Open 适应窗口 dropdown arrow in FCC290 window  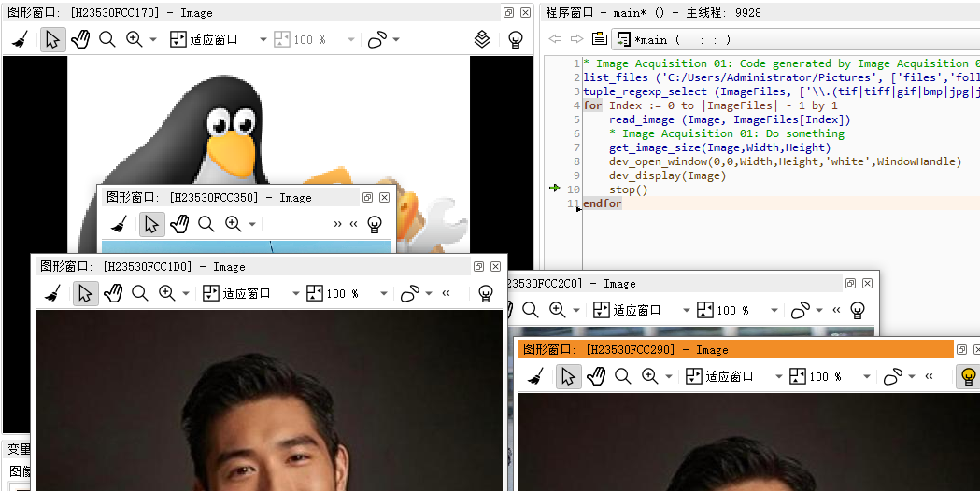778,377
